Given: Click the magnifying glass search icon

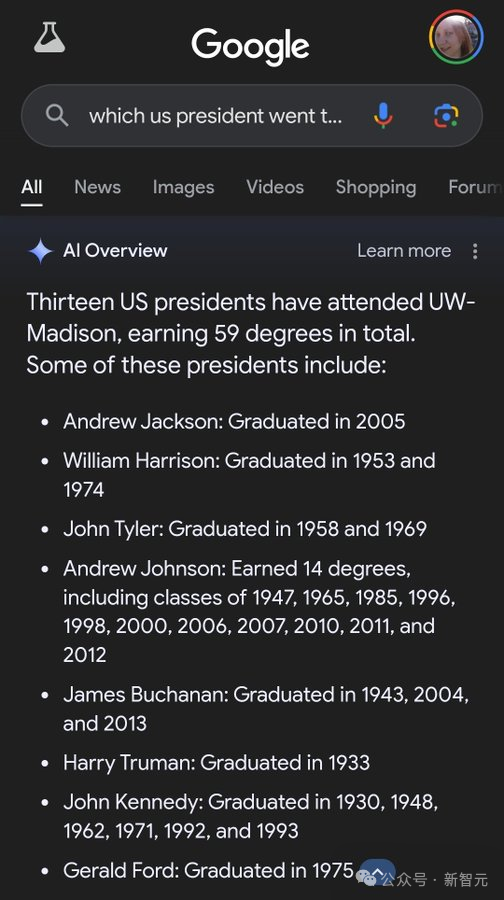Looking at the screenshot, I should [57, 116].
